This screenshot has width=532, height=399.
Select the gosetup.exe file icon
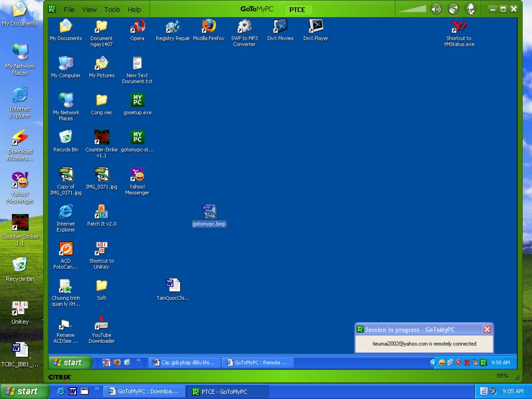[137, 104]
